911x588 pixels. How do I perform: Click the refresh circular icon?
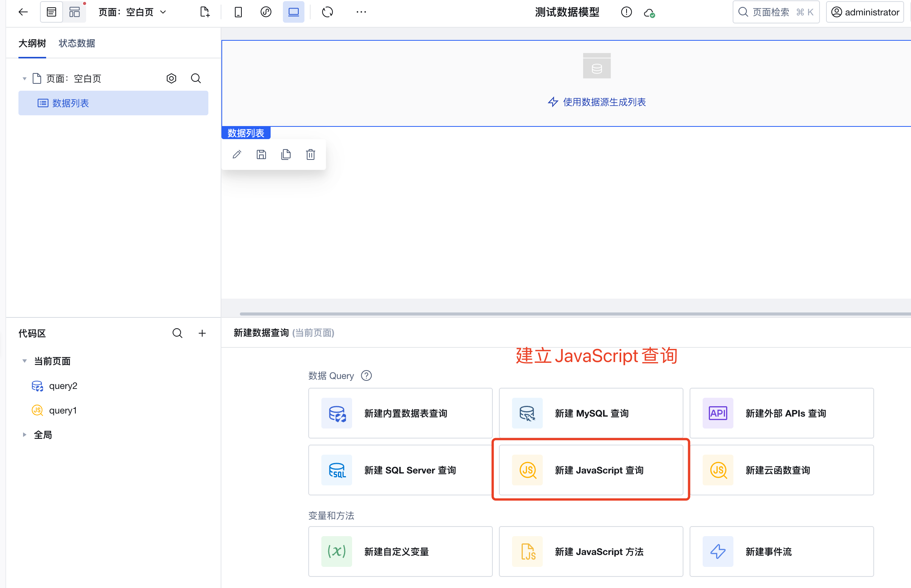click(327, 12)
